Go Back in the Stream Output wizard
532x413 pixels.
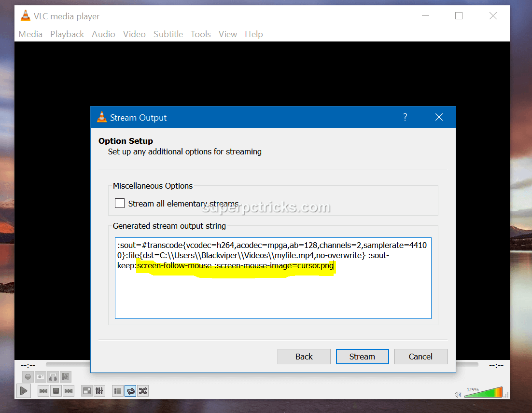point(304,357)
